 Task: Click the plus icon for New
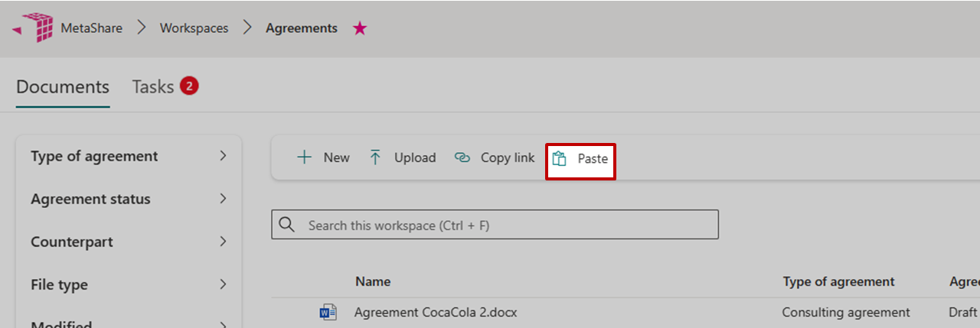304,158
